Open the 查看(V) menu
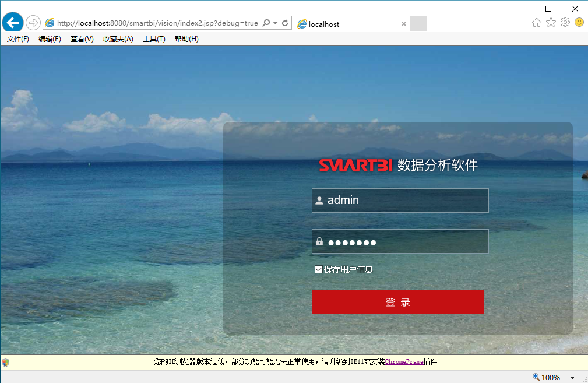The width and height of the screenshot is (588, 383). click(82, 39)
